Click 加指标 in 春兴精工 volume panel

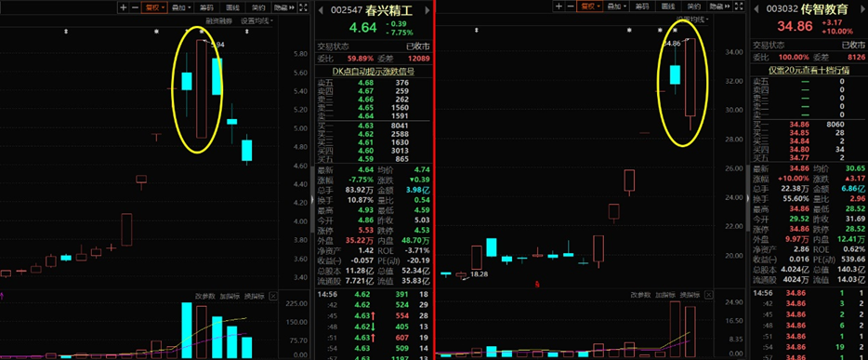click(x=230, y=297)
